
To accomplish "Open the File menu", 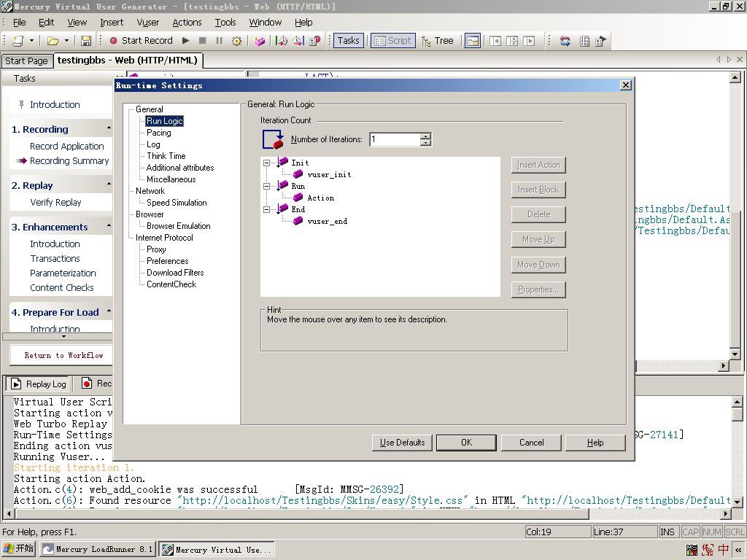I will pos(20,23).
